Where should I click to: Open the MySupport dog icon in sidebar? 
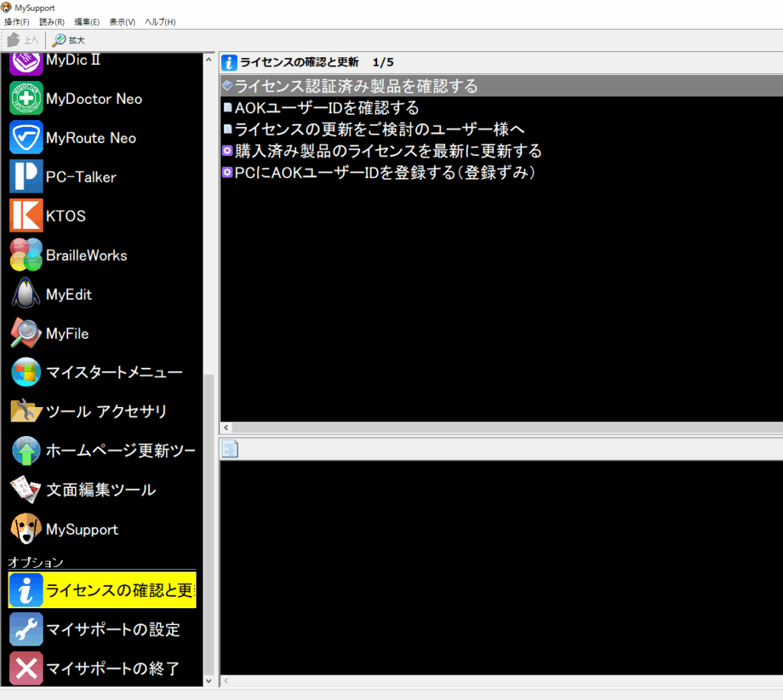[x=26, y=529]
